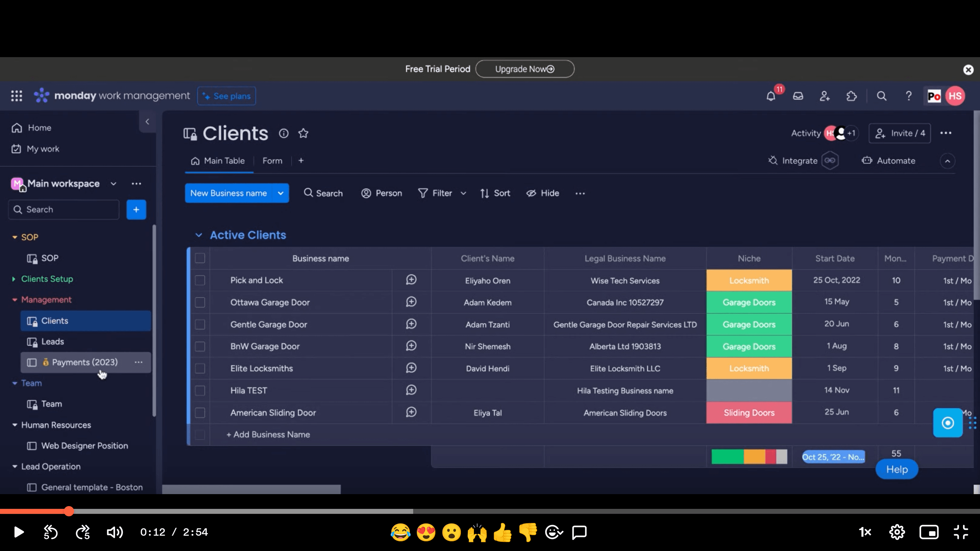
Task: React with laughing emoji
Action: click(400, 532)
